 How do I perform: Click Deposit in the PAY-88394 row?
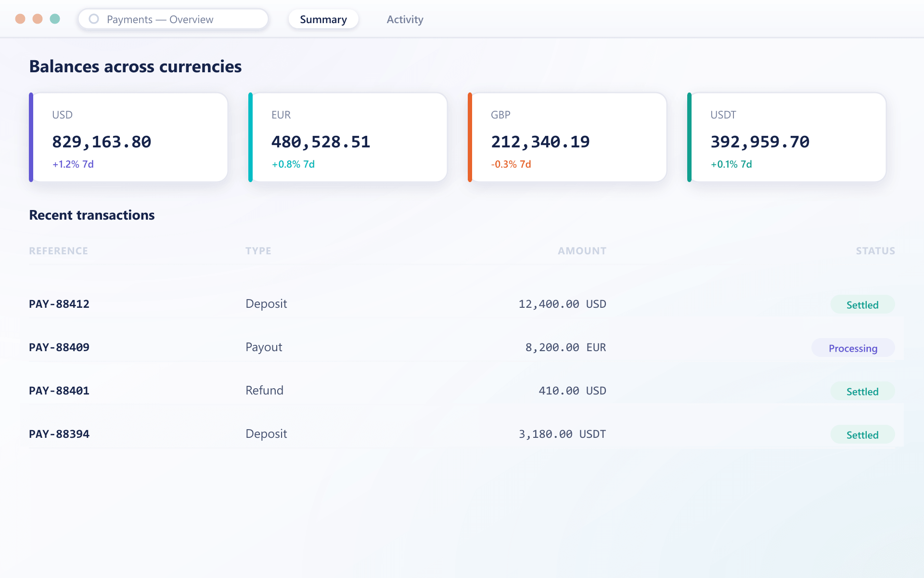click(266, 434)
